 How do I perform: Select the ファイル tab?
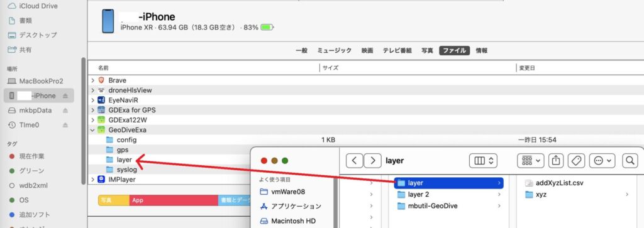pos(454,50)
